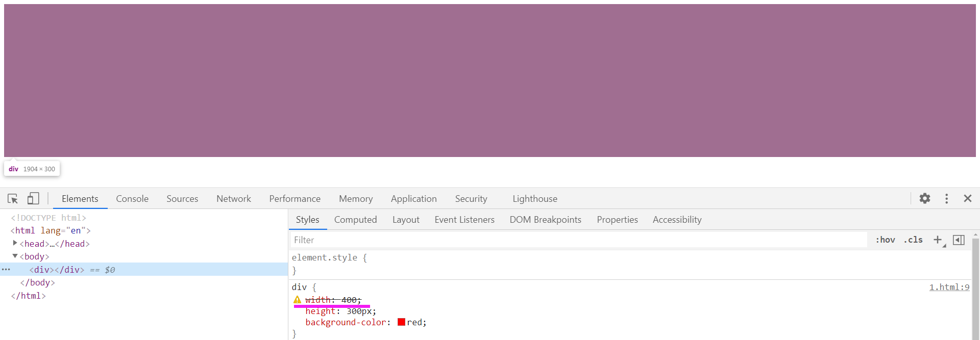Screen dimensions: 980x340
Task: Select the closing </body> tag row
Action: click(x=37, y=282)
